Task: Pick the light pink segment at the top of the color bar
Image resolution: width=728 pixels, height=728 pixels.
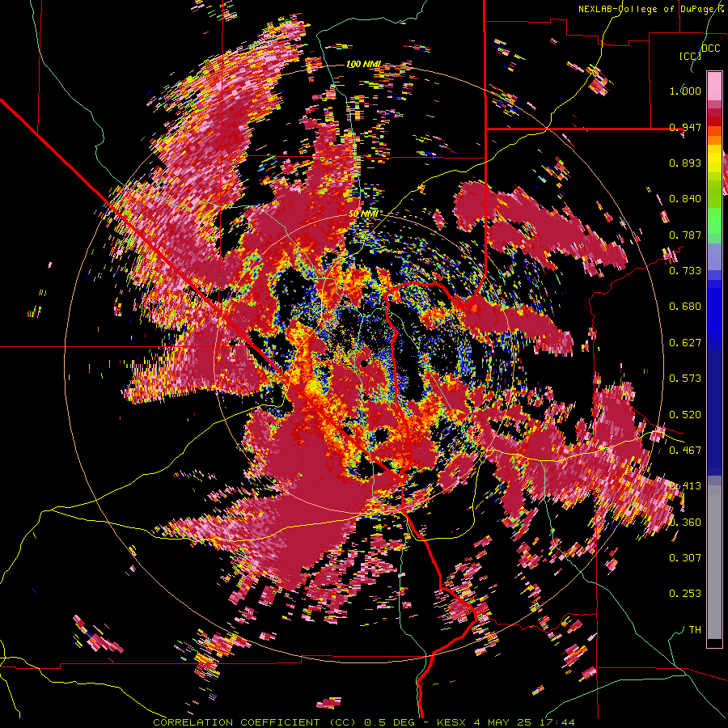Action: (714, 86)
